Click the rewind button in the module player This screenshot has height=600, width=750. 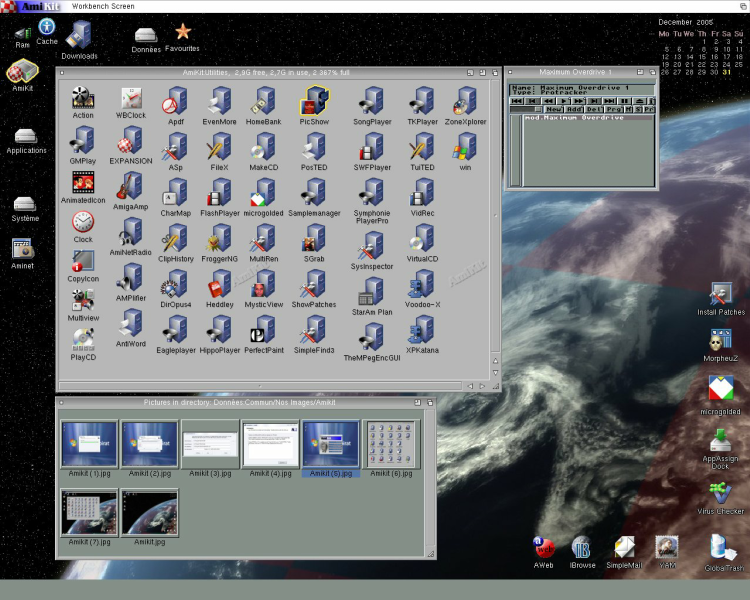[548, 101]
